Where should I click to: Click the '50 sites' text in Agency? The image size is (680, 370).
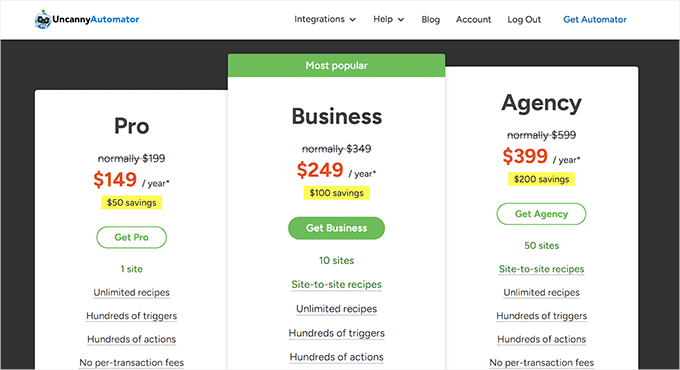tap(541, 246)
